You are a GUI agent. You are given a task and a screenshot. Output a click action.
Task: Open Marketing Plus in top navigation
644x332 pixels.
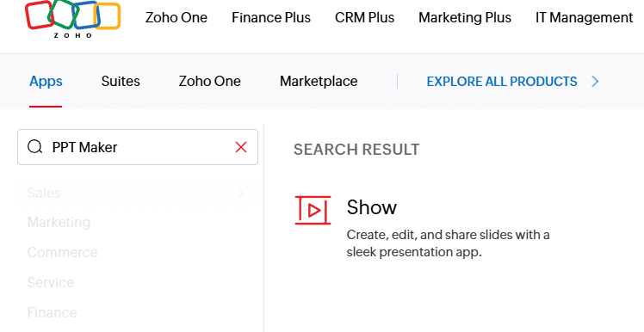pos(465,18)
